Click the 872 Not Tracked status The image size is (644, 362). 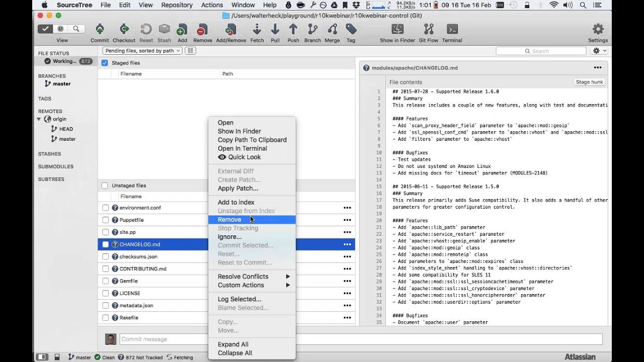pyautogui.click(x=140, y=357)
